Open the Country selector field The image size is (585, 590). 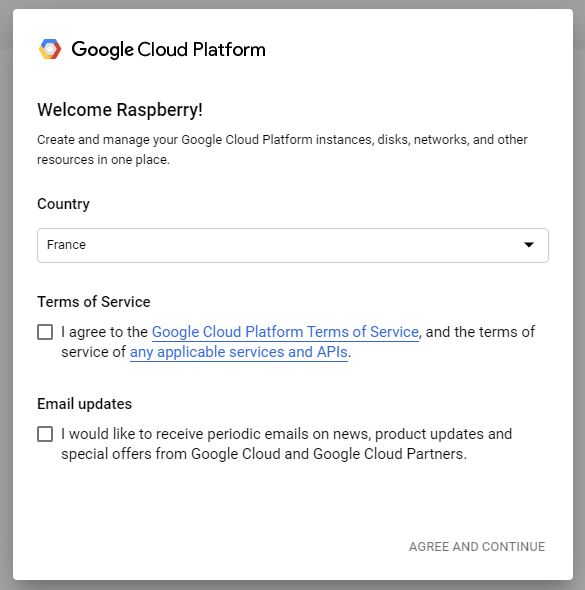tap(293, 245)
